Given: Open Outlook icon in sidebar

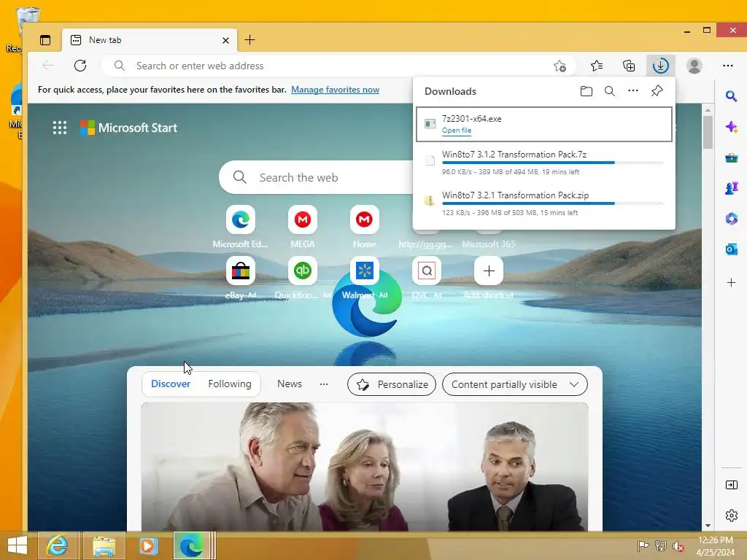Looking at the screenshot, I should tap(731, 249).
